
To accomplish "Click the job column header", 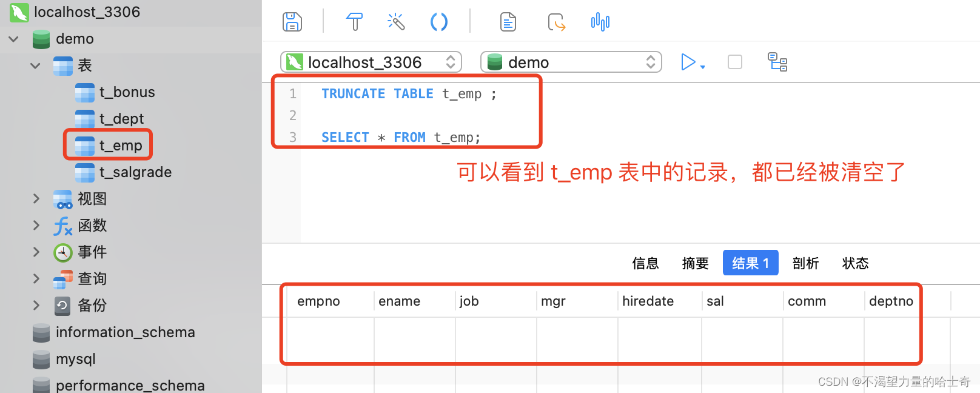I will coord(496,301).
